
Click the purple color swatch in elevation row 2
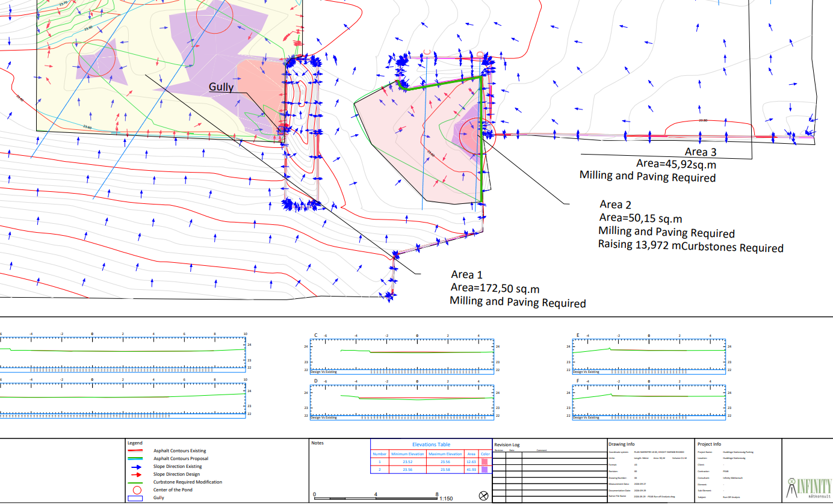tap(486, 470)
